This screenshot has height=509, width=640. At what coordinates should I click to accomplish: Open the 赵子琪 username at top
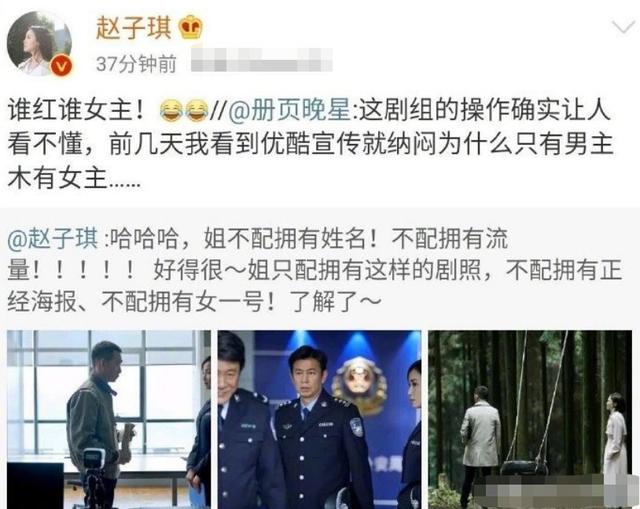tap(134, 27)
